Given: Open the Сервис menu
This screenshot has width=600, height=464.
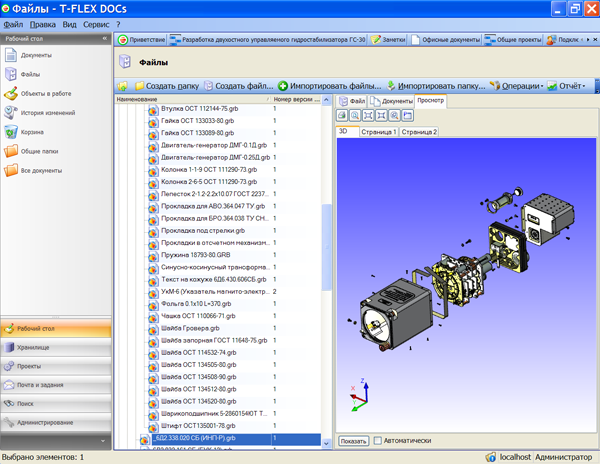Looking at the screenshot, I should point(96,24).
